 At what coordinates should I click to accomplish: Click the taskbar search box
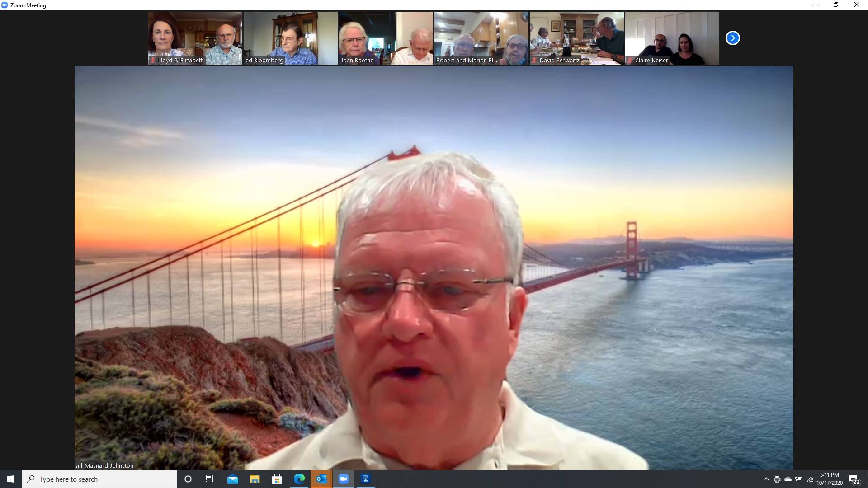pos(99,479)
